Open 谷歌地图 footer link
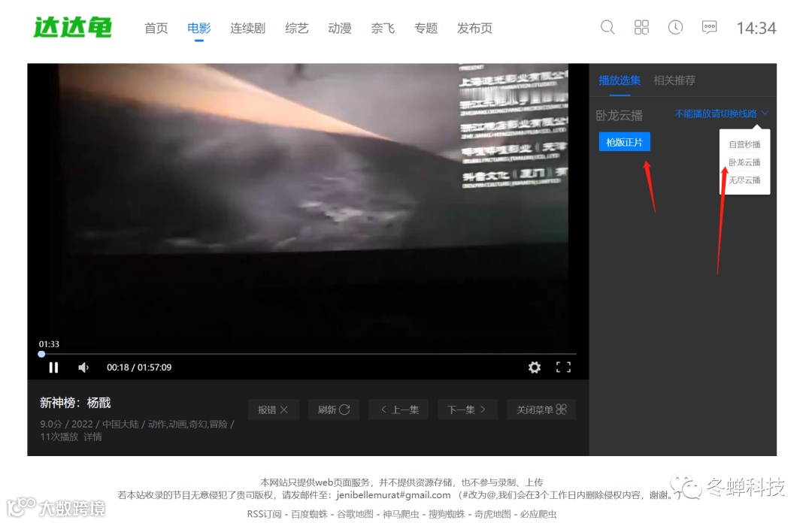This screenshot has width=812, height=523. click(355, 514)
